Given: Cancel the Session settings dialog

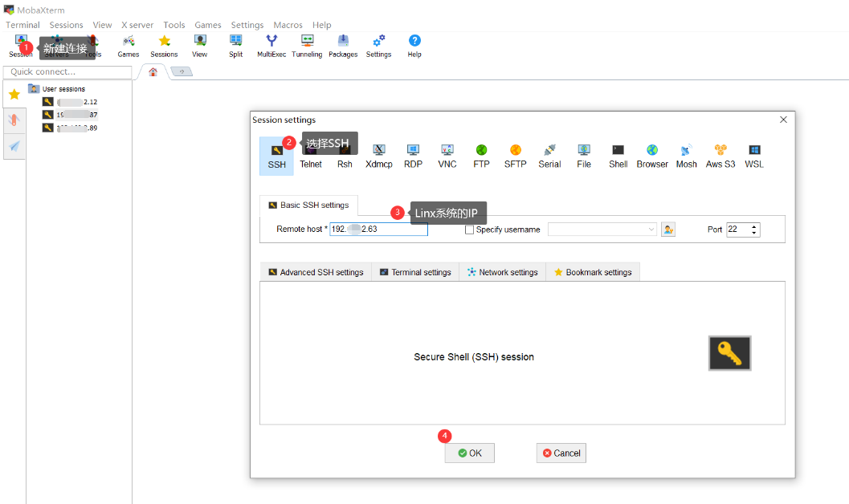Looking at the screenshot, I should [x=561, y=453].
